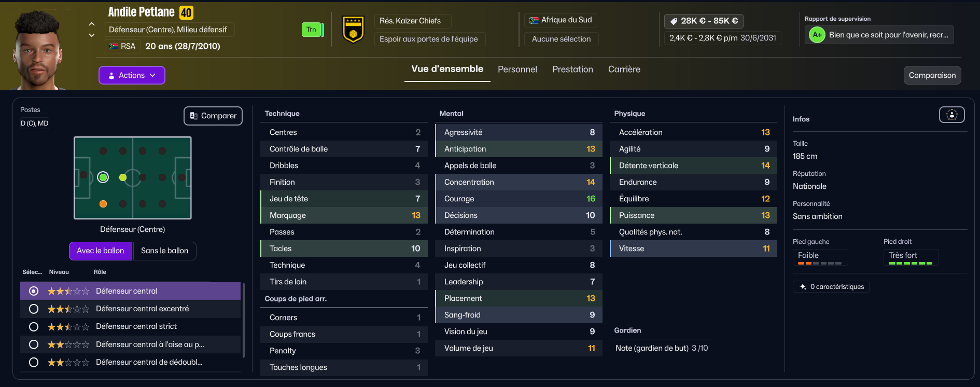The width and height of the screenshot is (980, 387).
Task: Open the 0 caractéristiques sparkle badge
Action: click(831, 286)
